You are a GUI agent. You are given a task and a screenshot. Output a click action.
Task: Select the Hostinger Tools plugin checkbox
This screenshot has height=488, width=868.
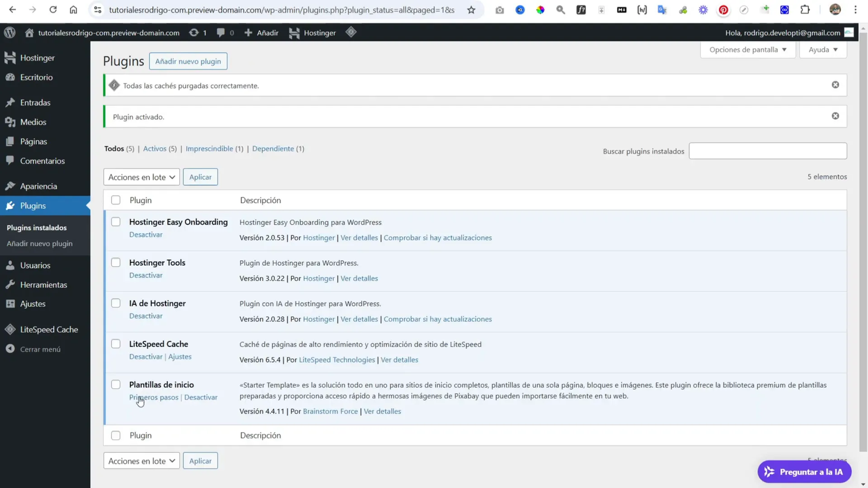(116, 262)
